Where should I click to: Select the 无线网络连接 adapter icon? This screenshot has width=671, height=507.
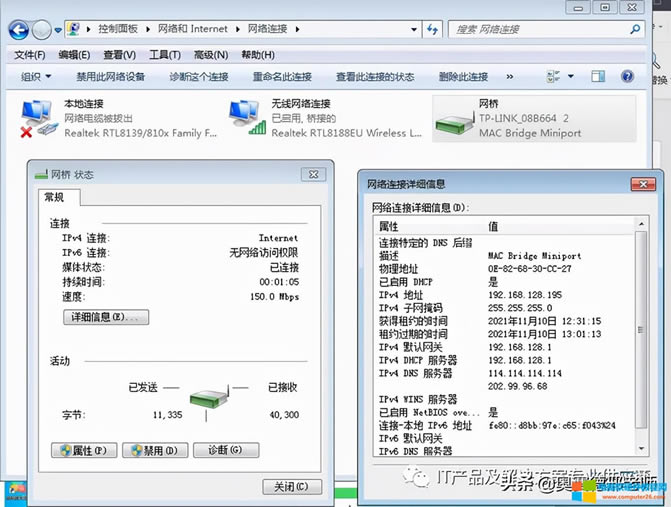(247, 117)
